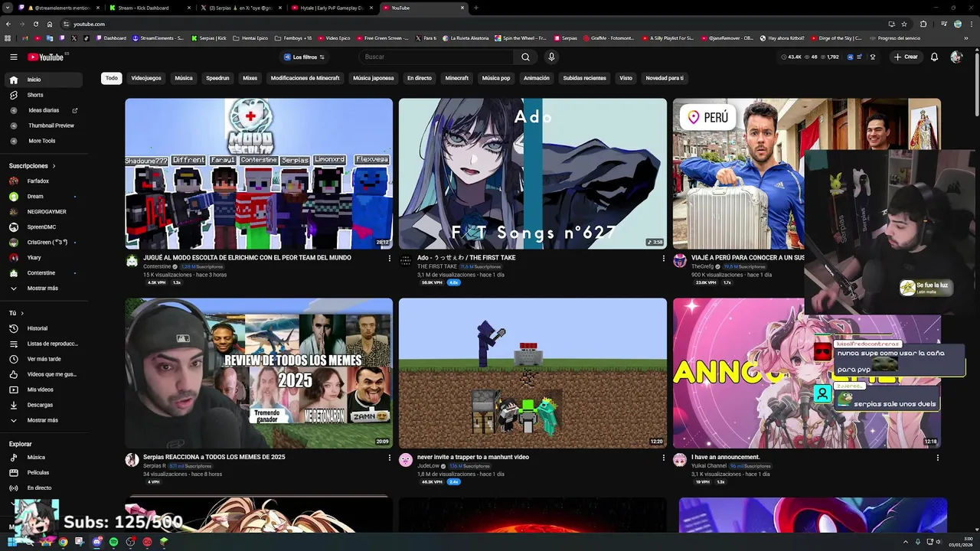Open Discord from the taskbar
The width and height of the screenshot is (980, 551).
pyautogui.click(x=96, y=542)
